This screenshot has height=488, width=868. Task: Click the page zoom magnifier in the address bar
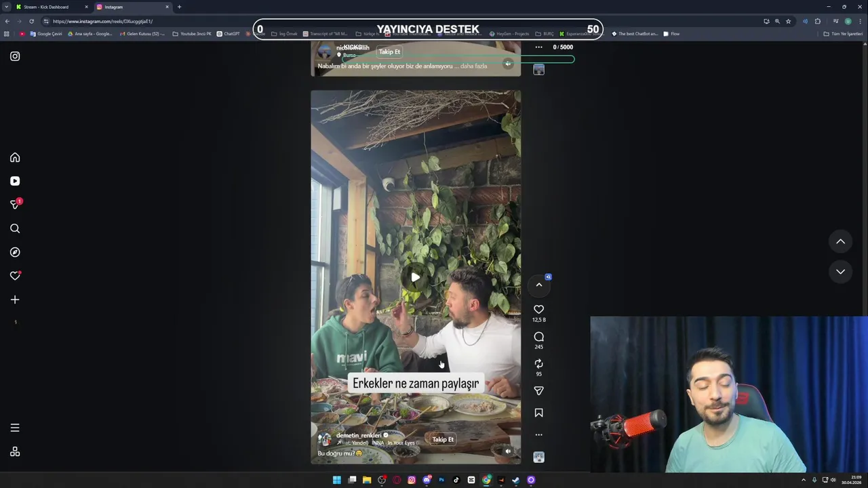777,21
